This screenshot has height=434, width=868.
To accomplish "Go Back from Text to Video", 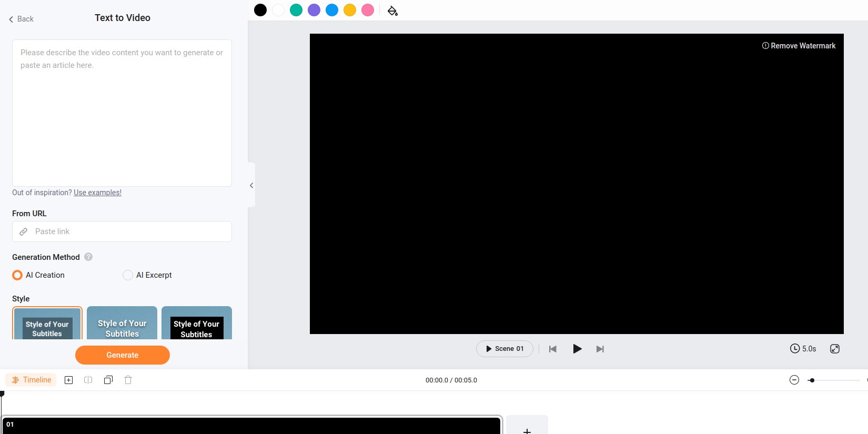I will tap(21, 19).
